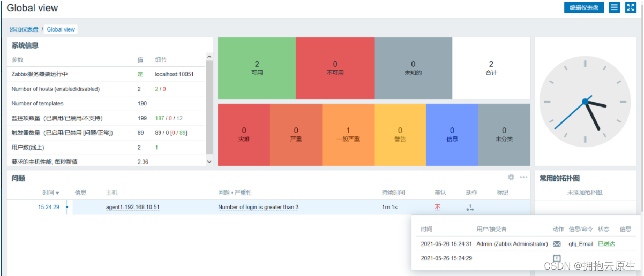Click the analog clock widget
Image resolution: width=644 pixels, height=276 pixels.
pos(585,101)
